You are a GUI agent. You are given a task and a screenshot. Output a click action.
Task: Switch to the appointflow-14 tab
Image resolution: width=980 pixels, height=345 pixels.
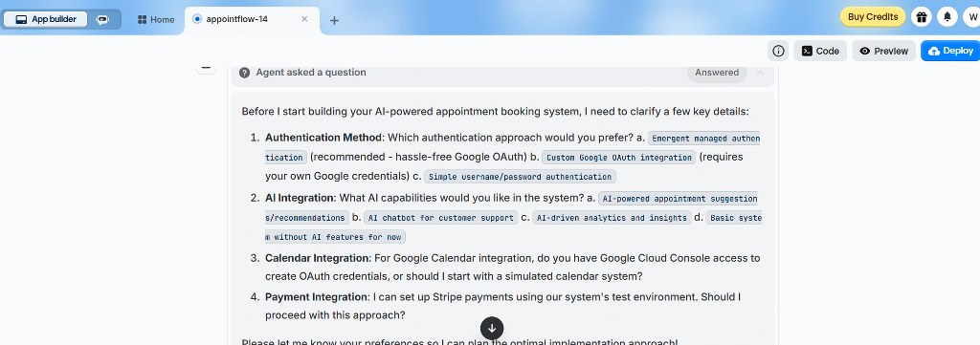click(252, 19)
